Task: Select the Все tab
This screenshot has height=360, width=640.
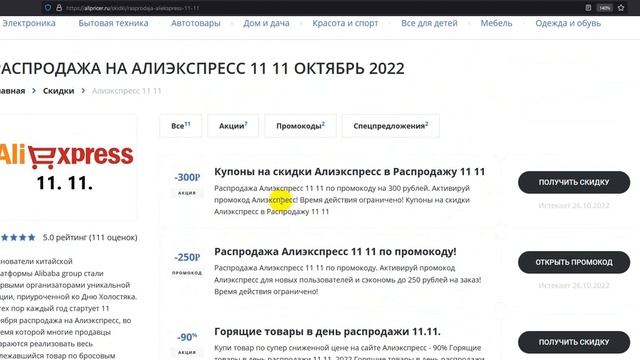Action: coord(180,126)
